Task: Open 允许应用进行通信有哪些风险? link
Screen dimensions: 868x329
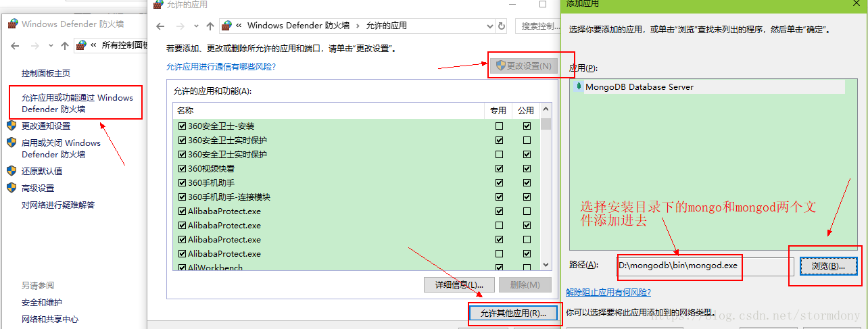Action: pyautogui.click(x=221, y=66)
